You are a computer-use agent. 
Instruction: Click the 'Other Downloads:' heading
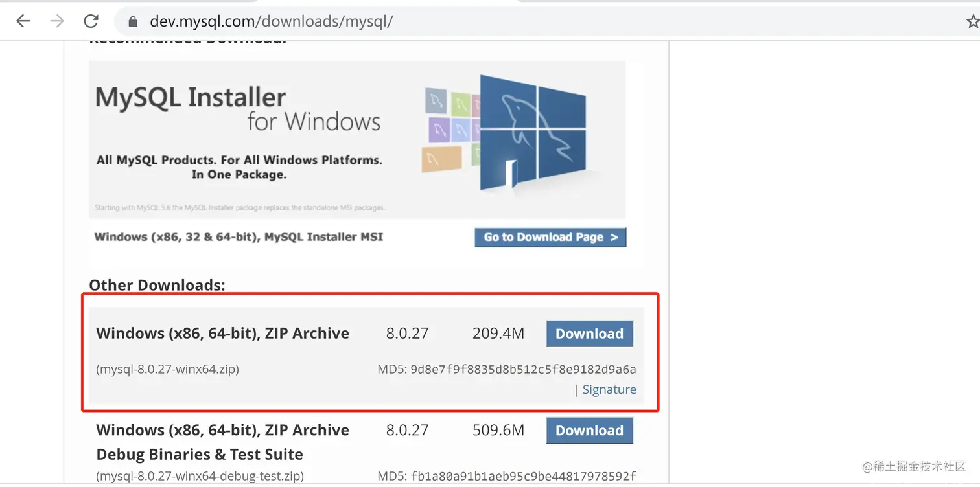click(x=157, y=285)
